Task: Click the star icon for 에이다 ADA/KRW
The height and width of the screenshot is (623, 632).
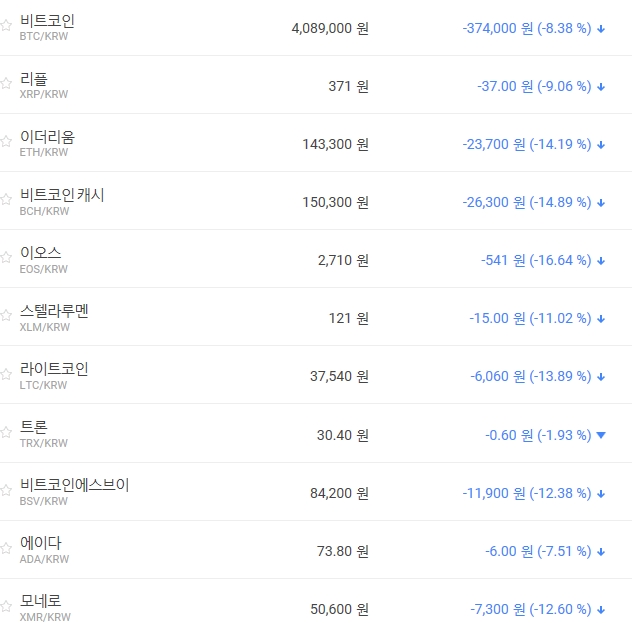Action: tap(6, 550)
